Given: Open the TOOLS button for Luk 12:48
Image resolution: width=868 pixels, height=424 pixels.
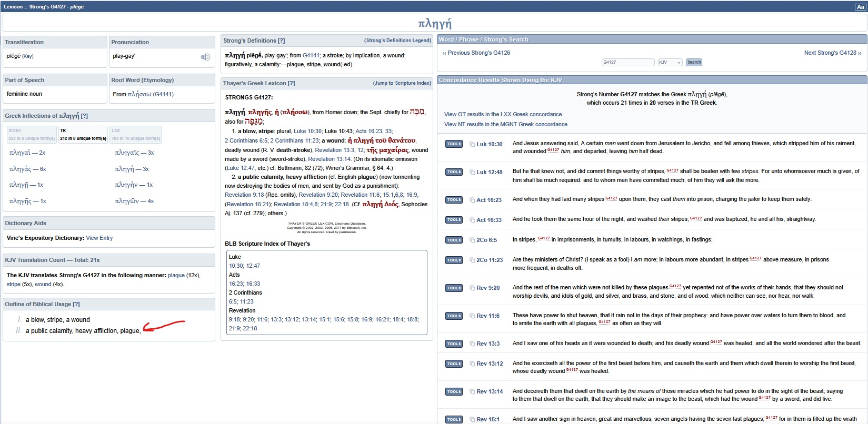Looking at the screenshot, I should 454,171.
